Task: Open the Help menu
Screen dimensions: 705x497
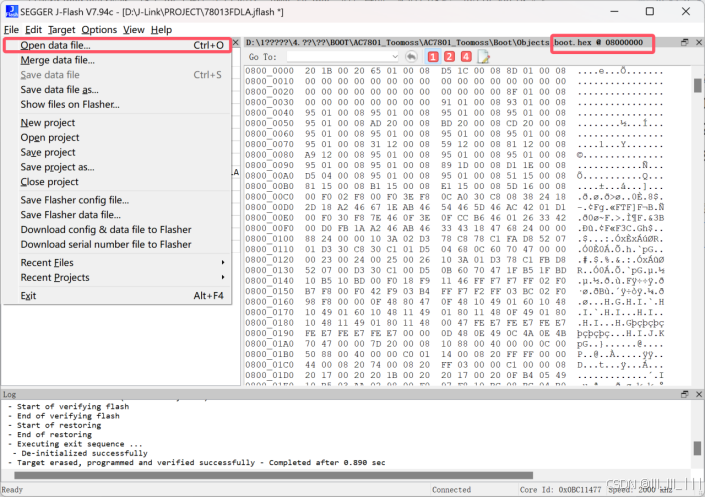Action: (x=161, y=30)
